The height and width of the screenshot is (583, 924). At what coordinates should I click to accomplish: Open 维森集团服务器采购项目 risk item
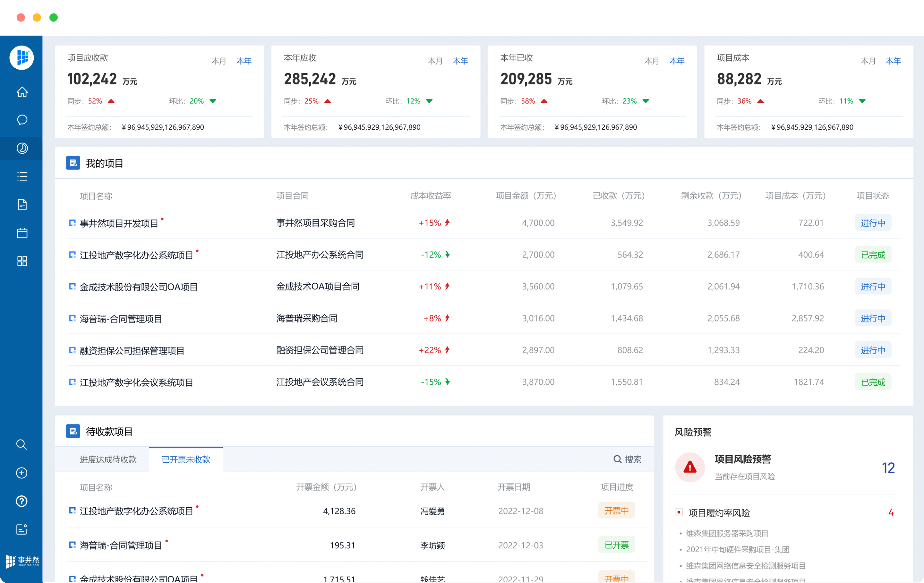tap(727, 533)
